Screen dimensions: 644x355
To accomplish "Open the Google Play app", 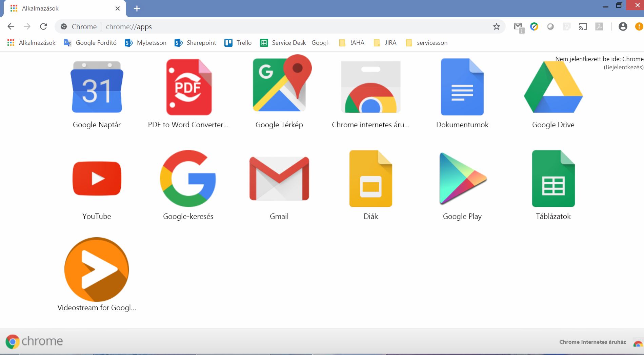I will 463,179.
